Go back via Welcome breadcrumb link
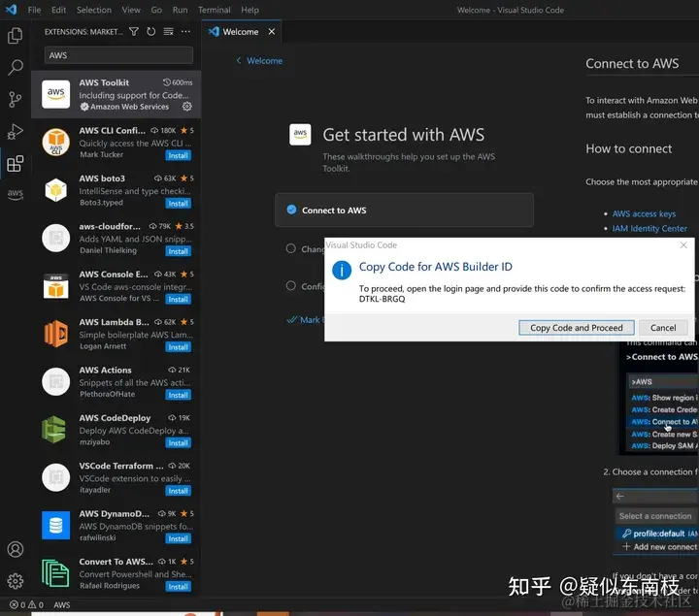This screenshot has width=699, height=616. click(259, 60)
